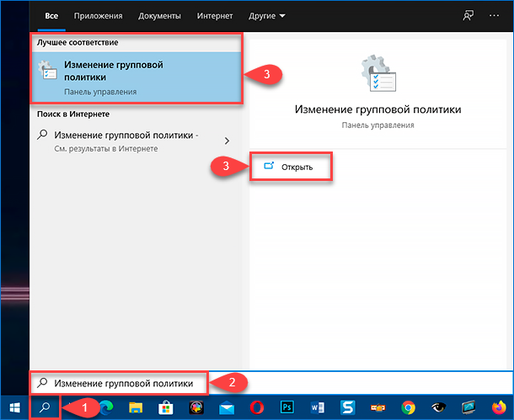Click the Изменение групповой политики title in preview pane
Viewport: 514px width, 420px height.
point(377,109)
